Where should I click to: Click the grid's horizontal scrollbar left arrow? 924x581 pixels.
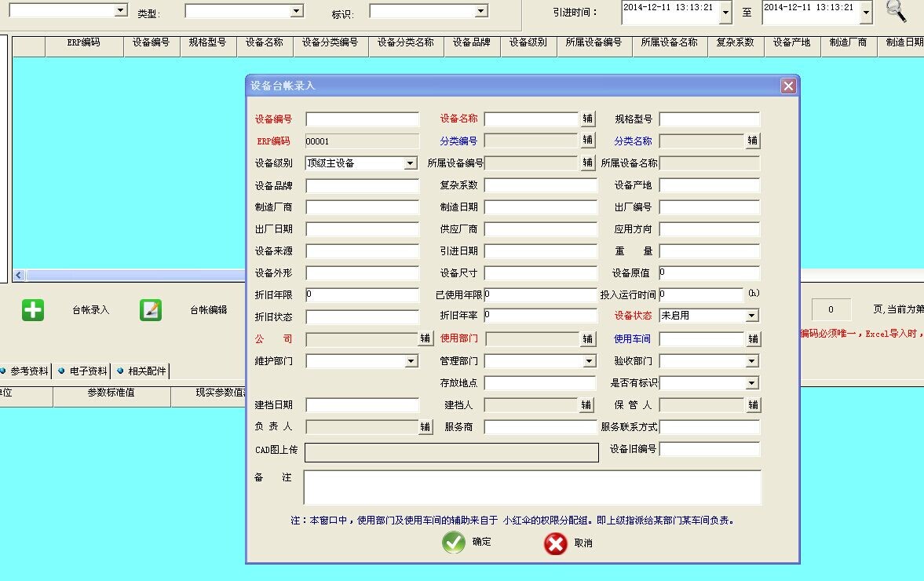click(19, 275)
